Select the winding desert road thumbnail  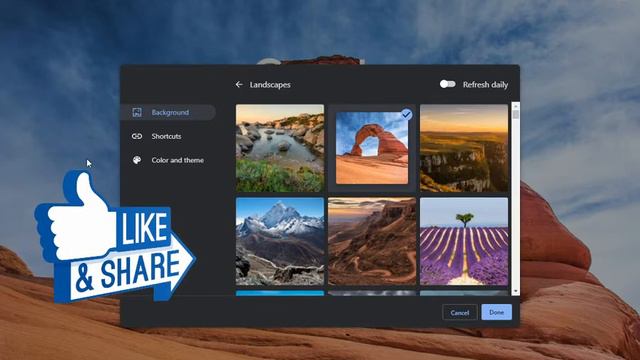[372, 241]
